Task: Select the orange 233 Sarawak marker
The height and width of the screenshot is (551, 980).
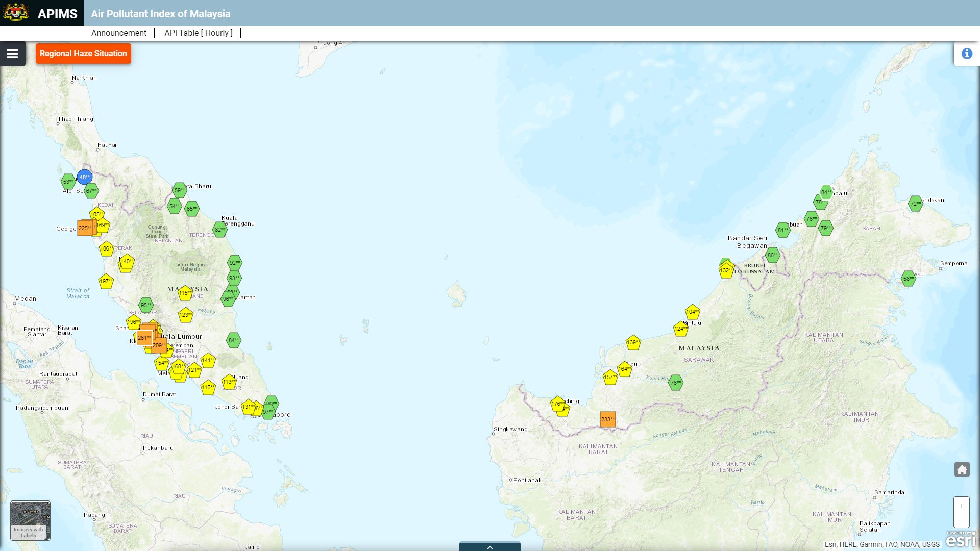Action: coord(607,419)
